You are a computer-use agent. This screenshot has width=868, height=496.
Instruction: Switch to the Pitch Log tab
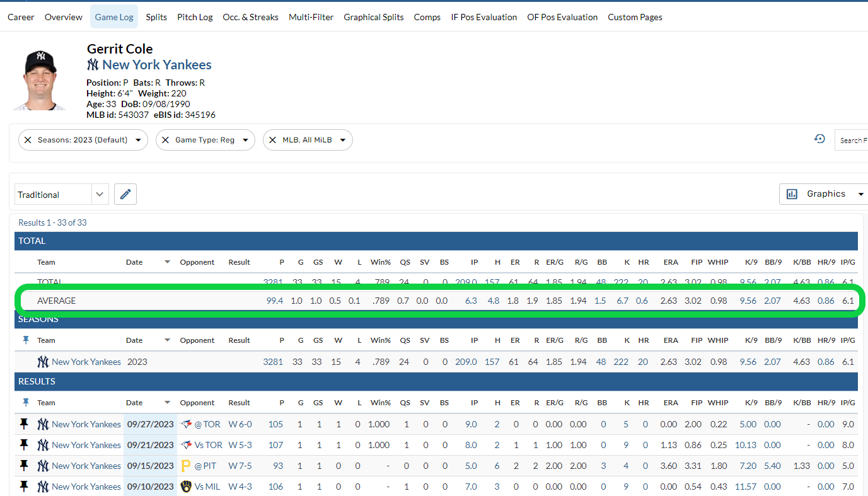click(195, 17)
